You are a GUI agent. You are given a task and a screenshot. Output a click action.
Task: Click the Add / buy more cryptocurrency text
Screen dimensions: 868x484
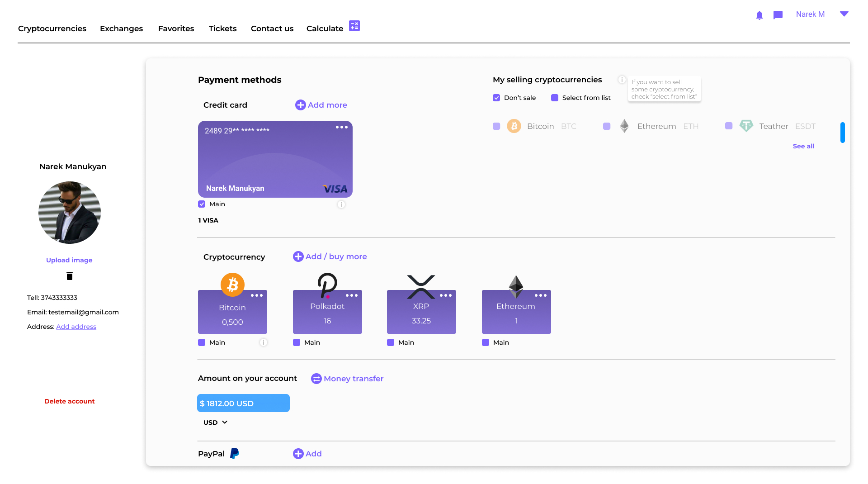(336, 256)
